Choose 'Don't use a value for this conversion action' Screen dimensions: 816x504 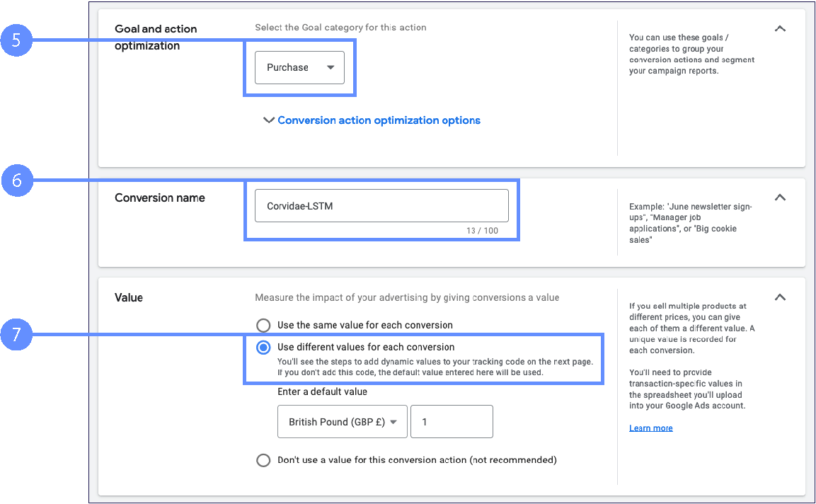click(x=263, y=460)
